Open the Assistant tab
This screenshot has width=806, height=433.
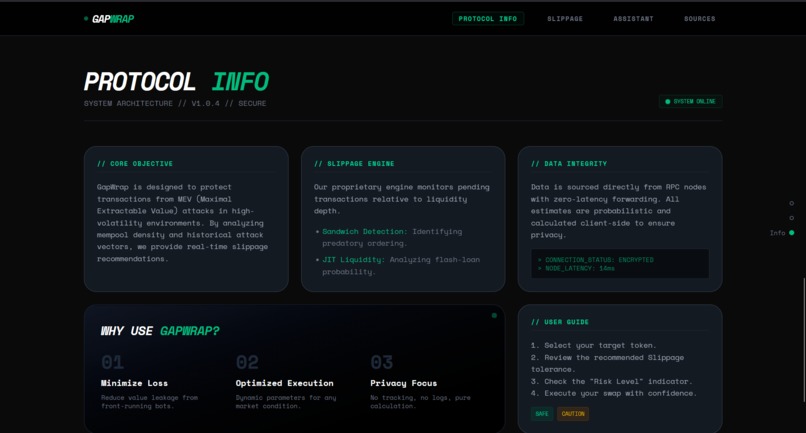click(633, 19)
